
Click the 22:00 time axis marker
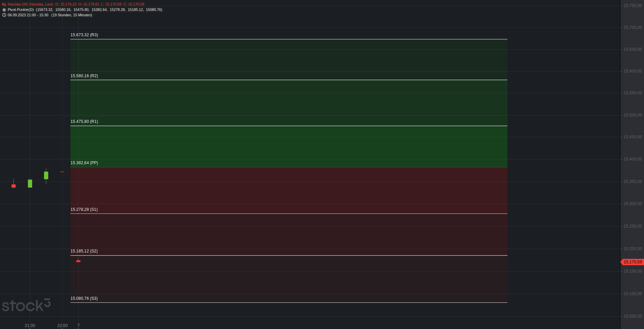coord(62,326)
